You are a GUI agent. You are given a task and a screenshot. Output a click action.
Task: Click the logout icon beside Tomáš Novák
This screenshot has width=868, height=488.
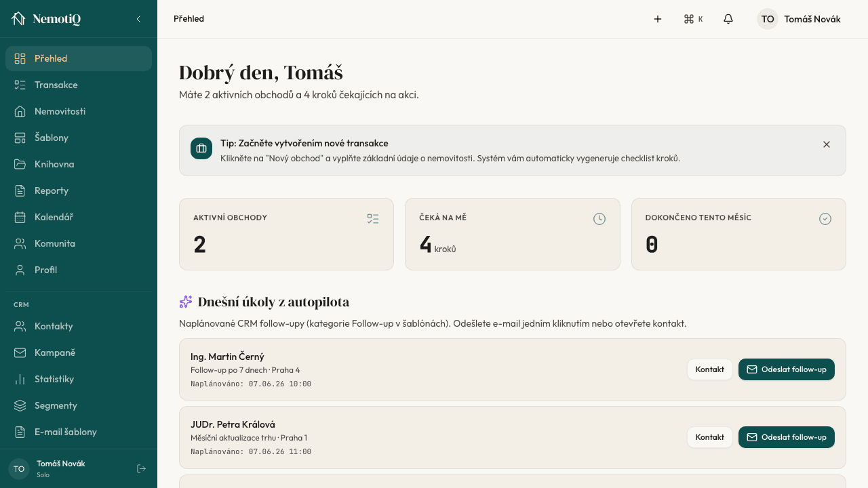141,468
